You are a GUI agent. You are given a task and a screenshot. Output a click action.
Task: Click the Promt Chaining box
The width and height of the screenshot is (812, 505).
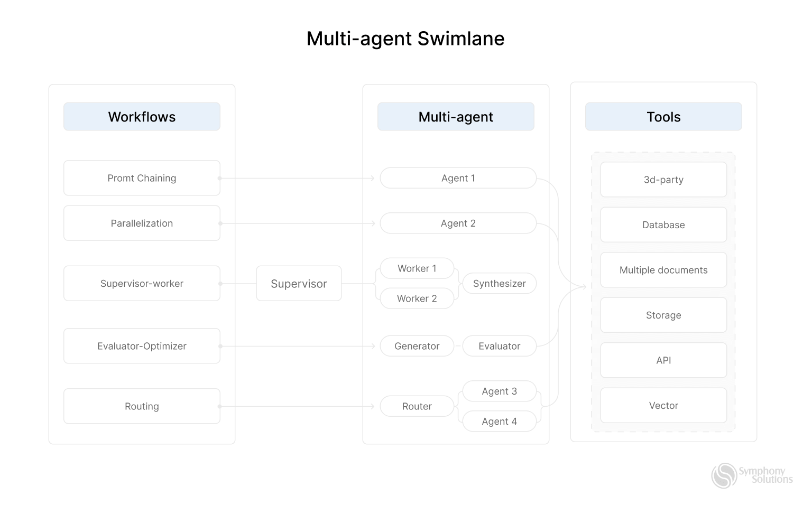click(x=142, y=178)
